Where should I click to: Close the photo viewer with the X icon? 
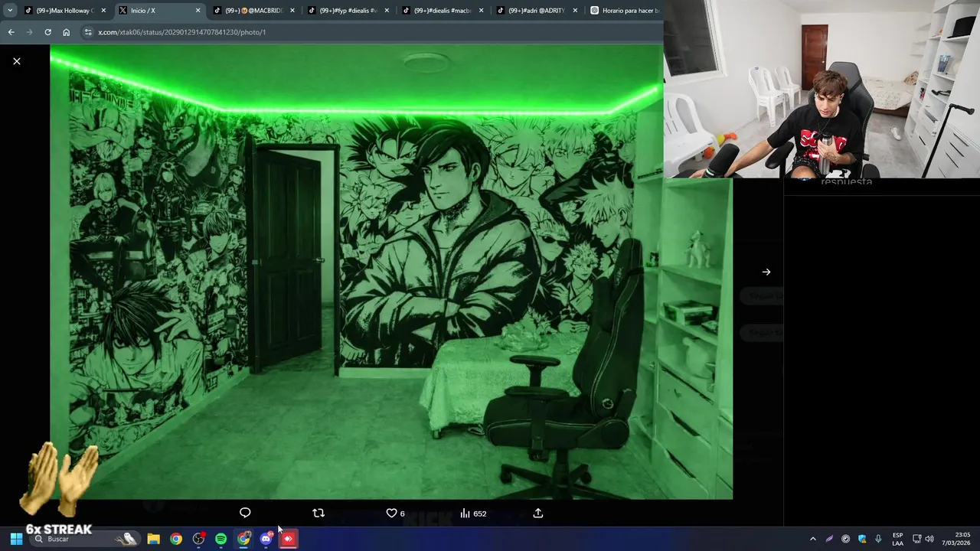[17, 61]
